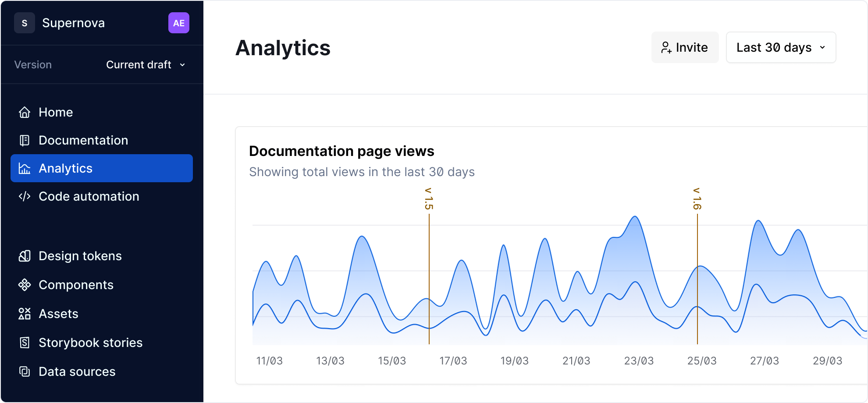The height and width of the screenshot is (403, 868).
Task: Select the Documentation icon
Action: click(25, 140)
